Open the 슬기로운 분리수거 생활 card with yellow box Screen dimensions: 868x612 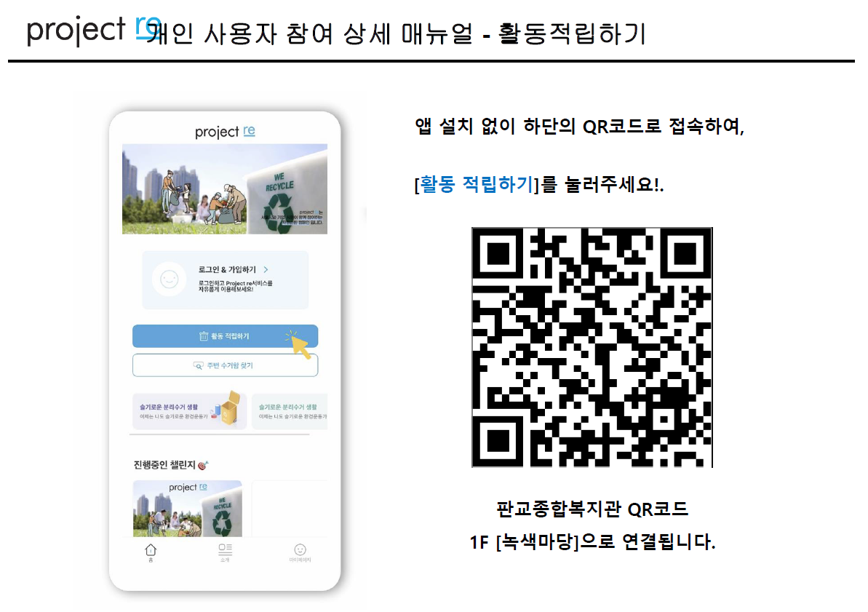tap(189, 411)
